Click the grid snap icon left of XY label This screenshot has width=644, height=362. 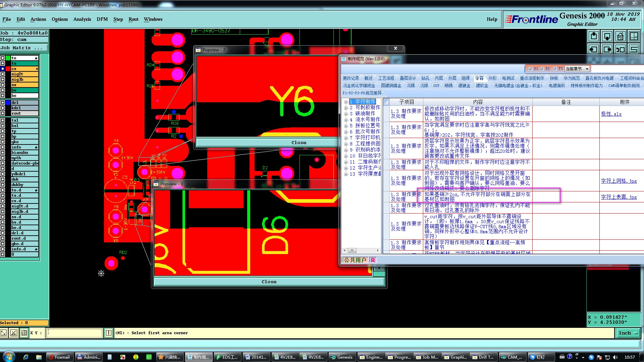[x=24, y=333]
